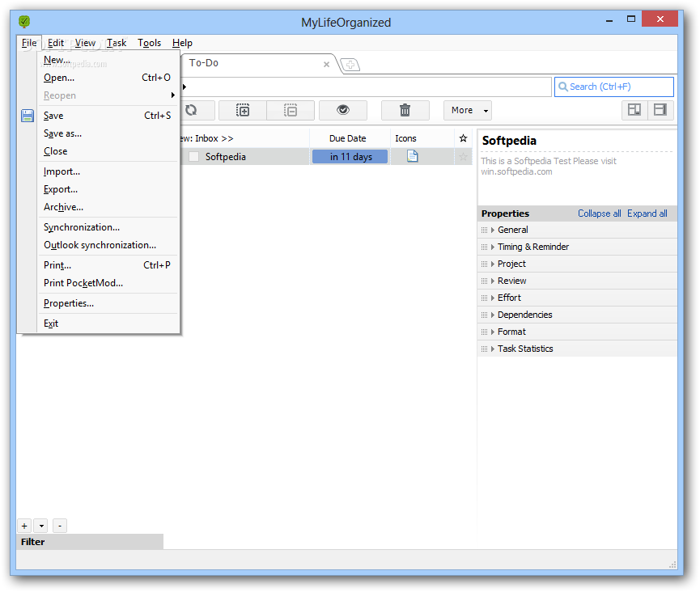Click the Collapse all link

point(599,214)
